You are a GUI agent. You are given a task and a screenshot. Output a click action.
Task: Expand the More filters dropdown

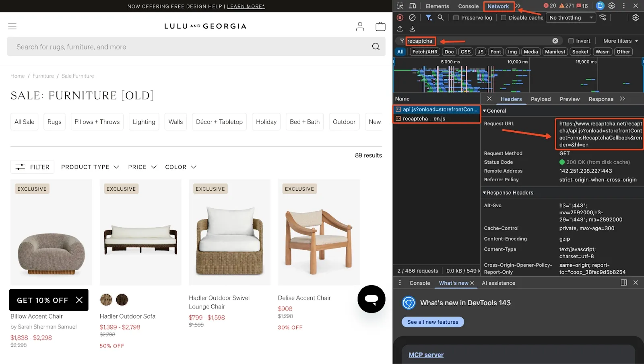pos(620,41)
